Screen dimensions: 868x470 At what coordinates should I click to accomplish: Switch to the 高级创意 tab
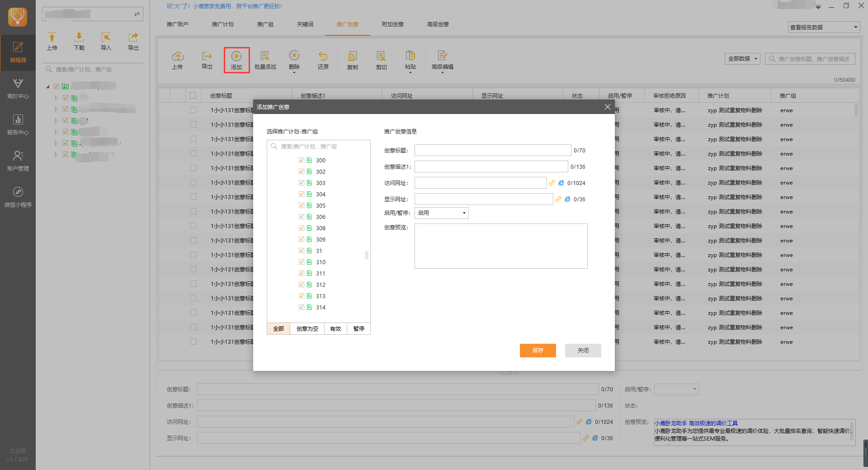[438, 24]
